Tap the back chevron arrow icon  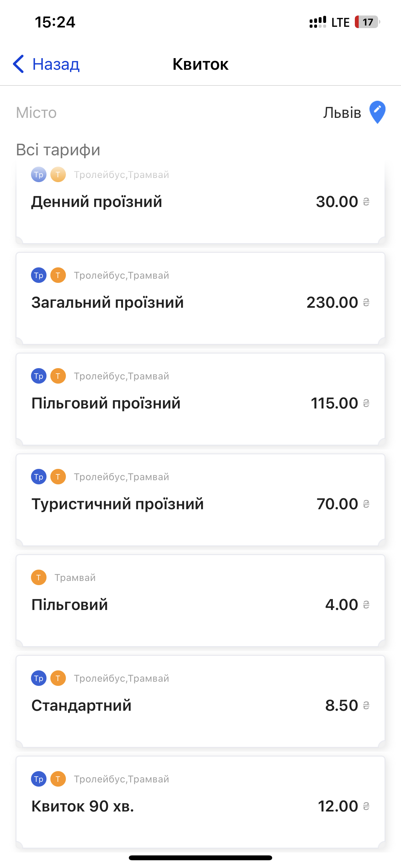click(18, 64)
